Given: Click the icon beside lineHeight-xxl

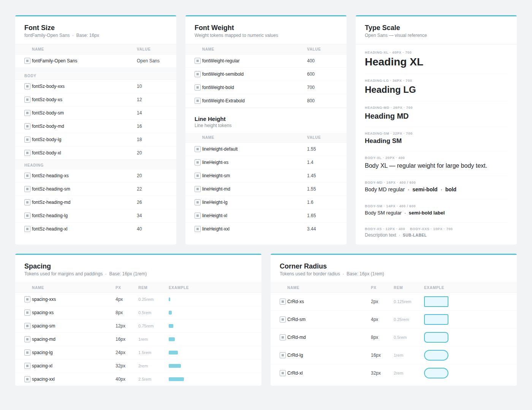Looking at the screenshot, I should pyautogui.click(x=198, y=229).
